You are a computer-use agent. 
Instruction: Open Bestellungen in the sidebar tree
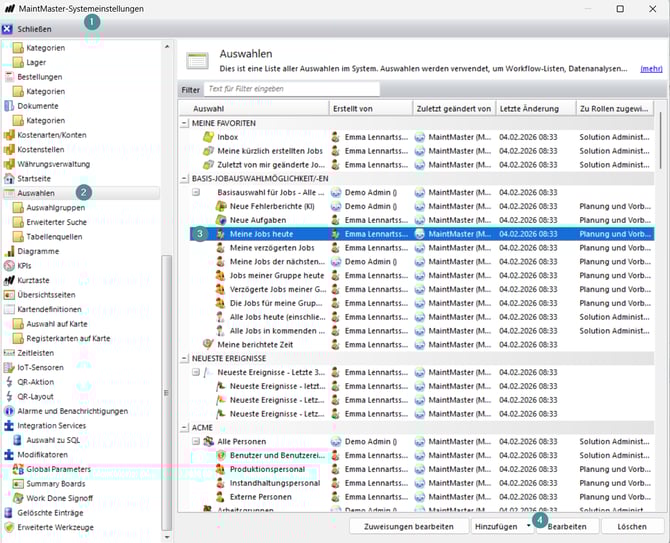click(39, 77)
